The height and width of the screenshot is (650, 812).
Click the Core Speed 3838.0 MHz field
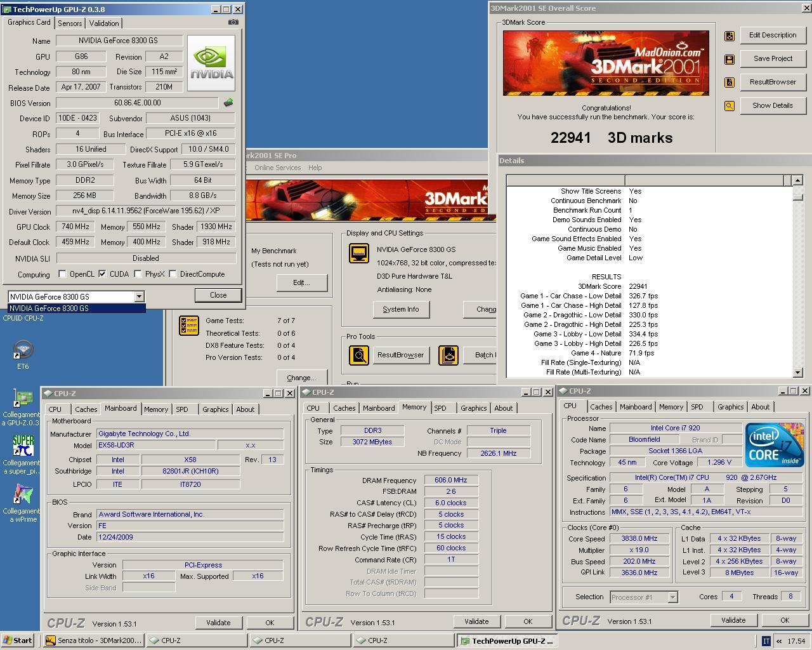pyautogui.click(x=639, y=538)
